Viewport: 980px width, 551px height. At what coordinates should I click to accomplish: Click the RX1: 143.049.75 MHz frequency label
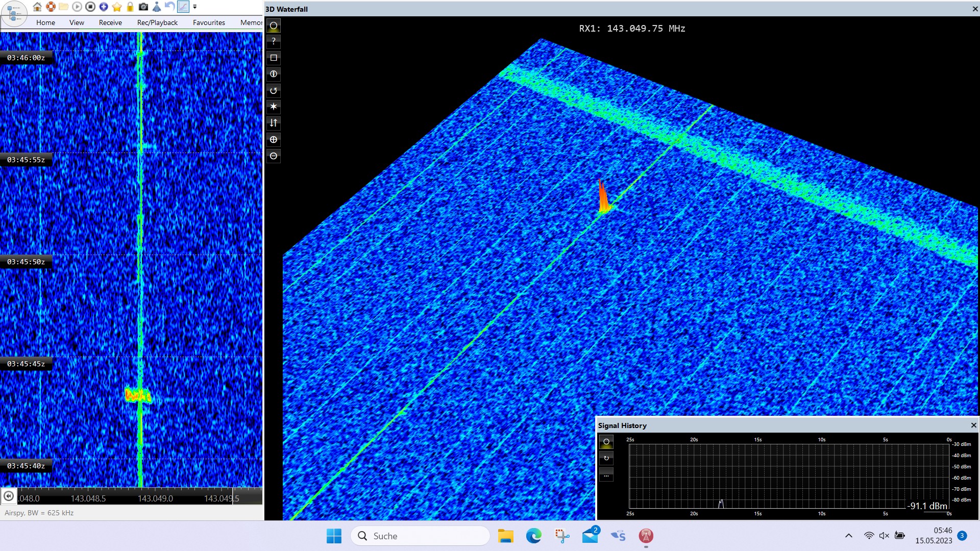[x=632, y=29]
